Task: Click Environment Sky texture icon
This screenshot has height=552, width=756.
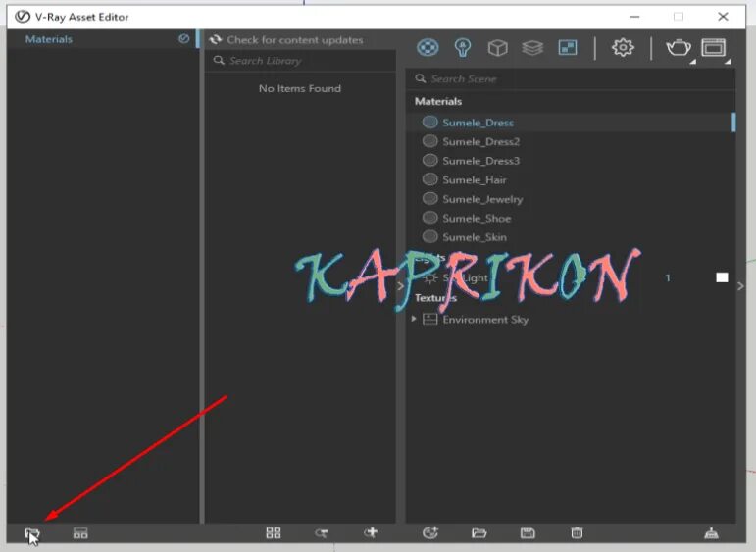Action: (x=429, y=320)
